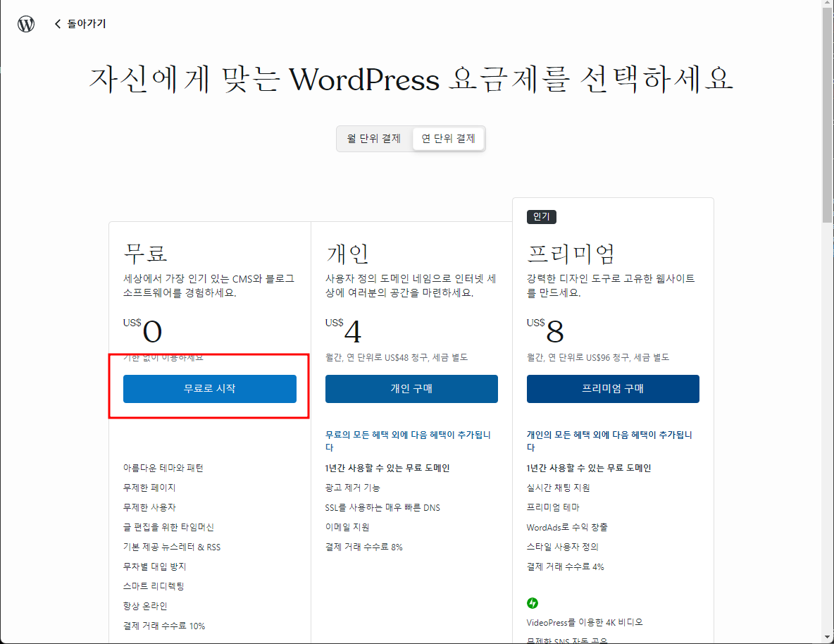The height and width of the screenshot is (644, 834).
Task: Click VideoPress를 이용한 4K 비디오 feature
Action: point(585,622)
